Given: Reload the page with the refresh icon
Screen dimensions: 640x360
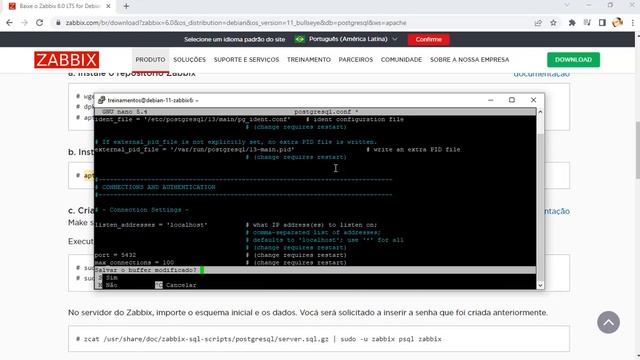Looking at the screenshot, I should [40, 23].
